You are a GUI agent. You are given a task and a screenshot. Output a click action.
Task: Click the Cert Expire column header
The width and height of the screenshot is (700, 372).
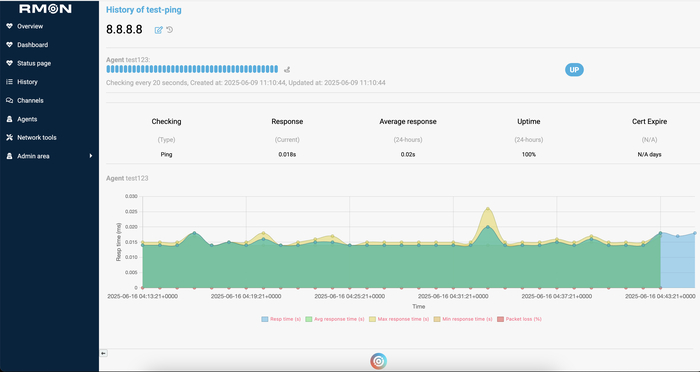tap(650, 121)
